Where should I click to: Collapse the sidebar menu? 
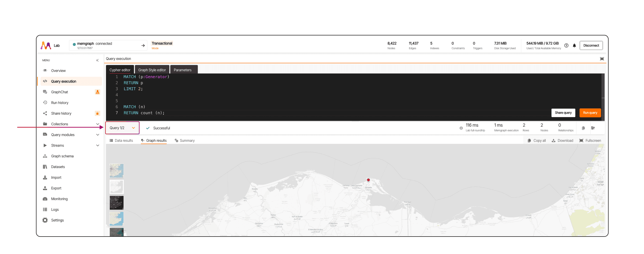[x=97, y=60]
